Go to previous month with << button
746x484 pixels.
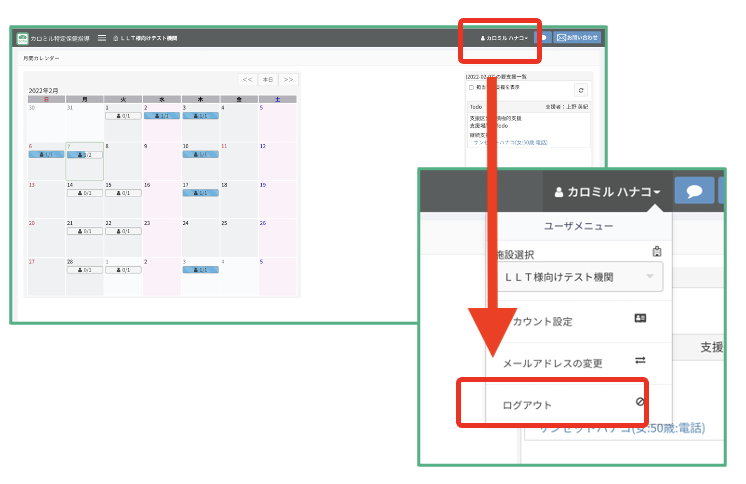(247, 79)
